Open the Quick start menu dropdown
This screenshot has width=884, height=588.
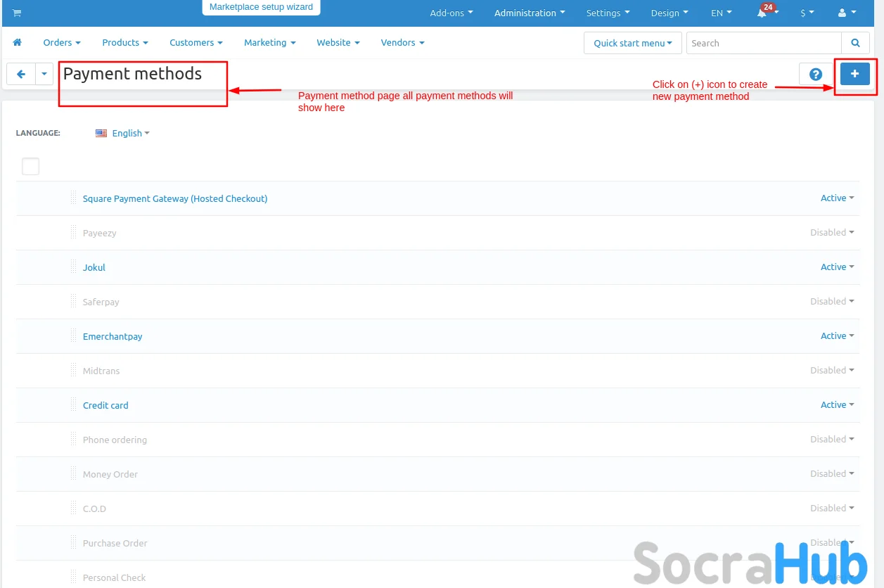(632, 43)
